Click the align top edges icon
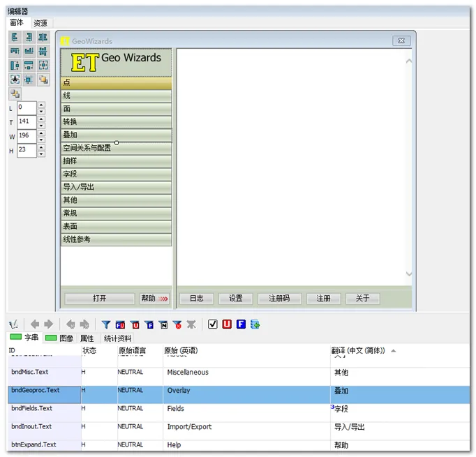Viewport: 476px width, 457px height. pyautogui.click(x=15, y=51)
